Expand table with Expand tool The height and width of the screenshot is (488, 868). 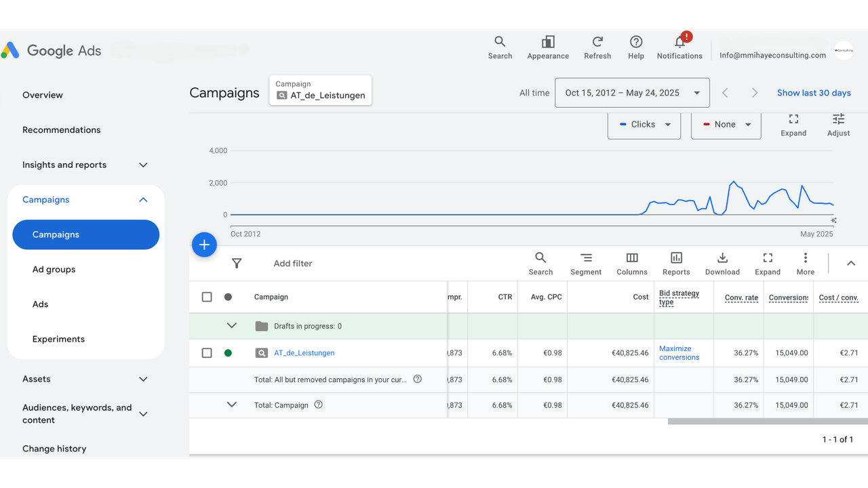(768, 264)
